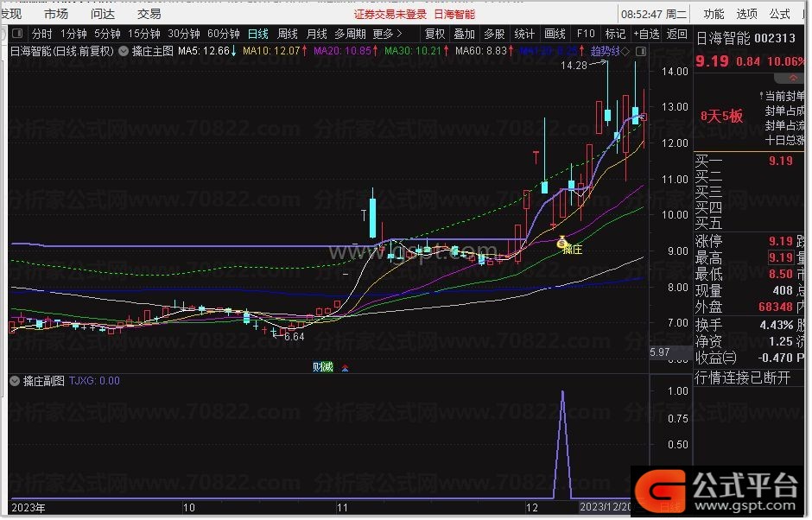The height and width of the screenshot is (520, 812).
Task: Click the 证券交易未登录 login link
Action: pyautogui.click(x=390, y=15)
